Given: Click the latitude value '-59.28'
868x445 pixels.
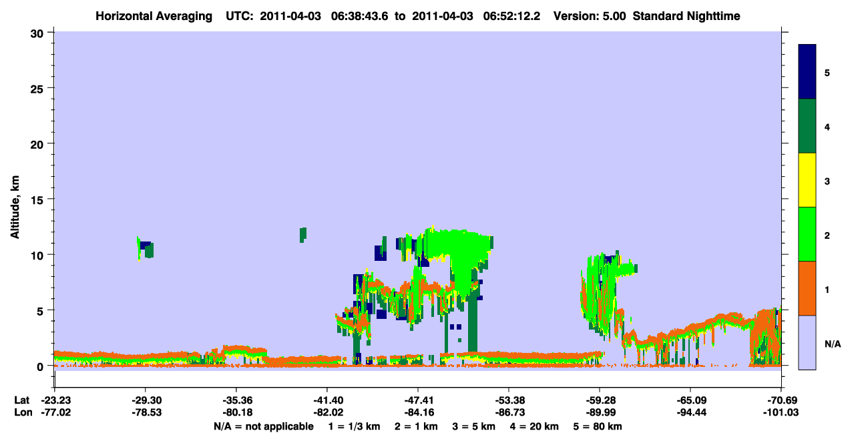Looking at the screenshot, I should (x=600, y=400).
